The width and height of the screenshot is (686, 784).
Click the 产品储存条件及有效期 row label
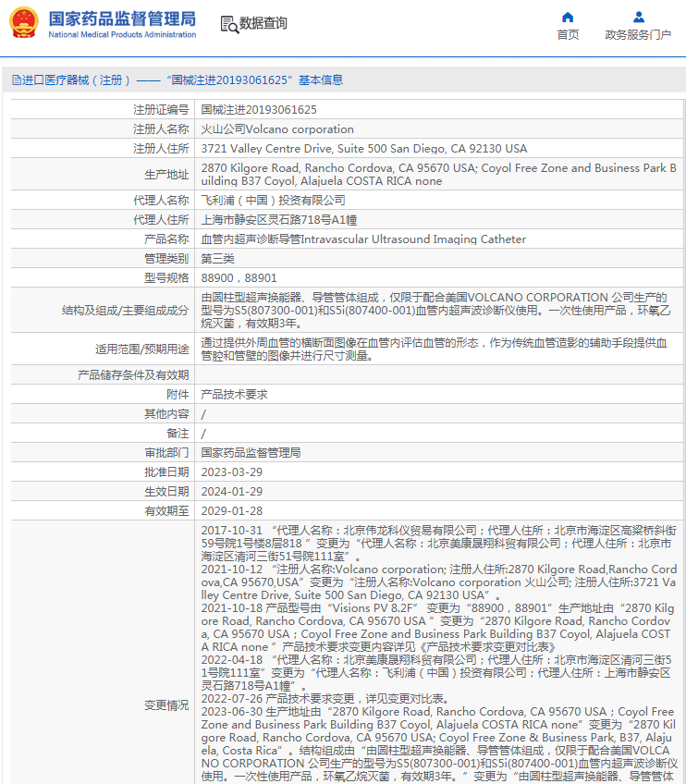click(x=133, y=375)
